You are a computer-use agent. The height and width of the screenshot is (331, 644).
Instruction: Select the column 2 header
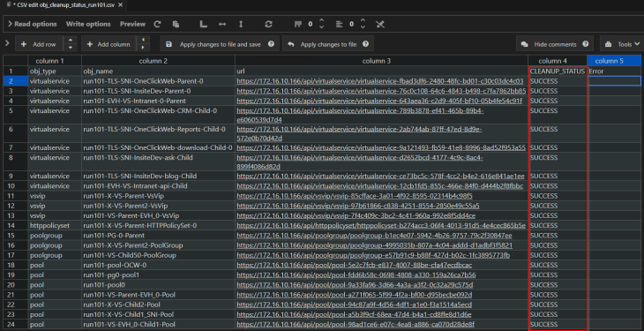[x=158, y=61]
